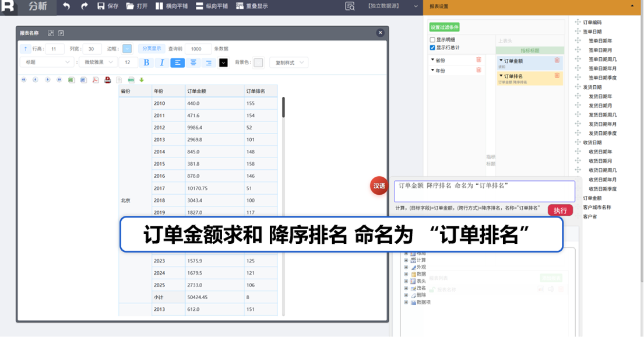
Task: Close the 报表名称 report window
Action: coord(381,33)
